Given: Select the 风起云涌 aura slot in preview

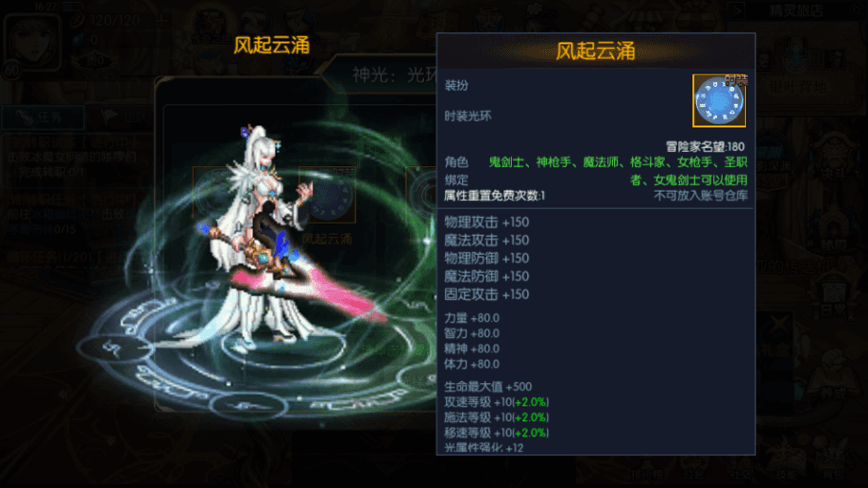Looking at the screenshot, I should tap(327, 196).
